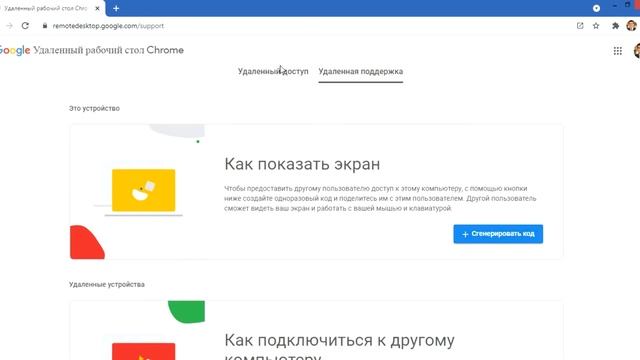
Task: Select the 'Удаленная поддержка' tab
Action: pyautogui.click(x=360, y=71)
